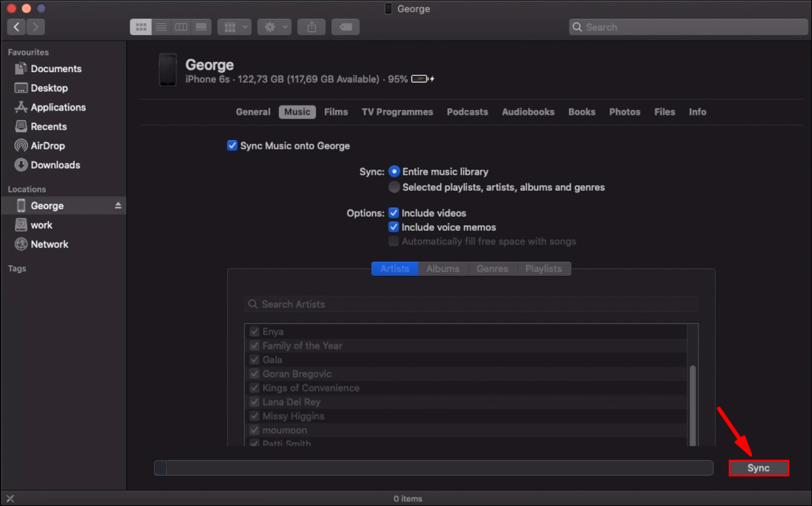The height and width of the screenshot is (506, 812).
Task: Show the Artists segment
Action: (x=395, y=269)
